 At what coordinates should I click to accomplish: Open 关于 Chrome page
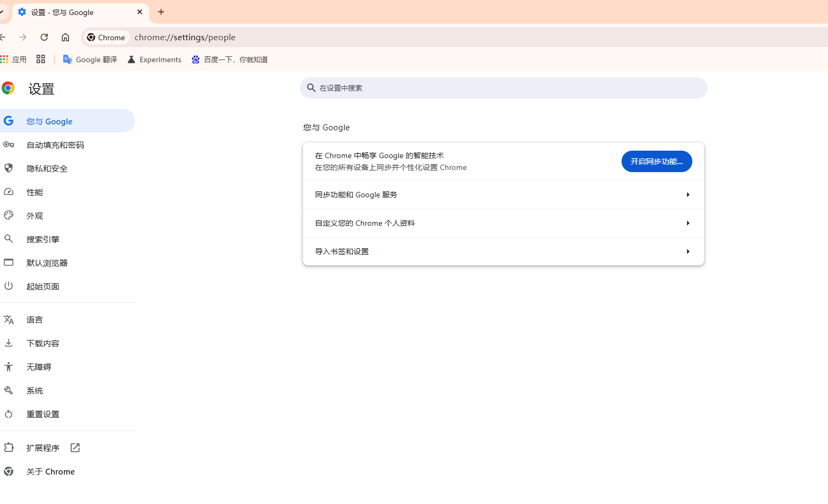tap(67, 471)
